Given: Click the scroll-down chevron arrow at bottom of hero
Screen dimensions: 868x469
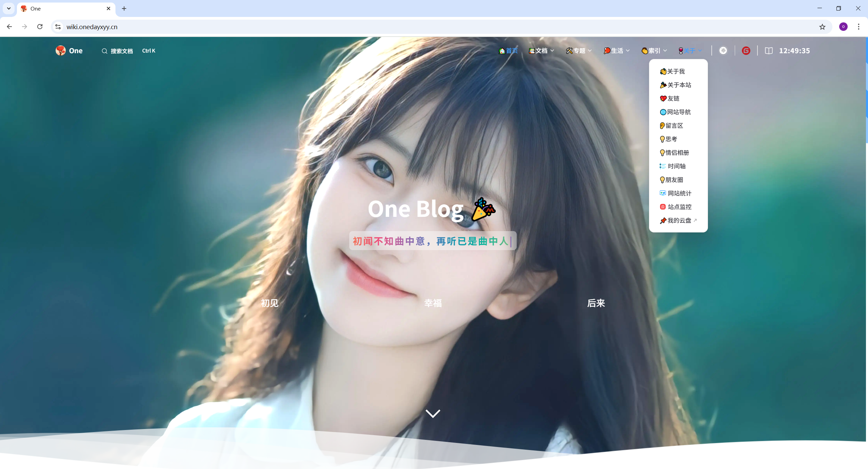Looking at the screenshot, I should point(433,413).
